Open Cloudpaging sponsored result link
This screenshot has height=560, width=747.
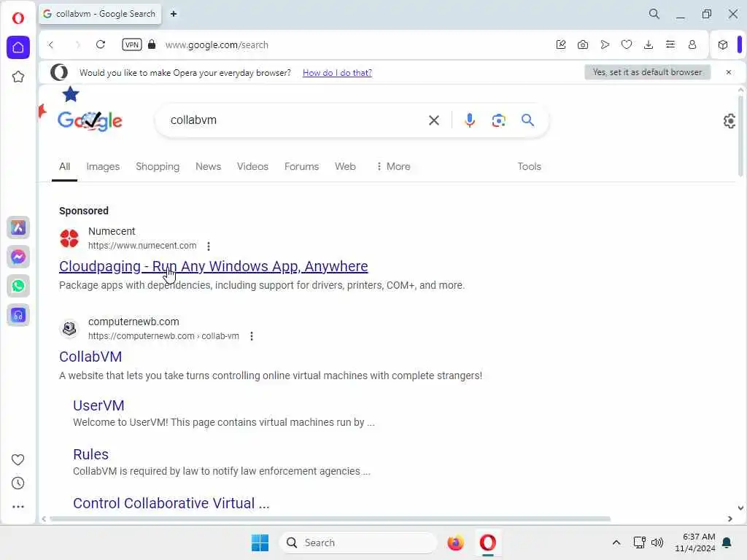pos(214,266)
